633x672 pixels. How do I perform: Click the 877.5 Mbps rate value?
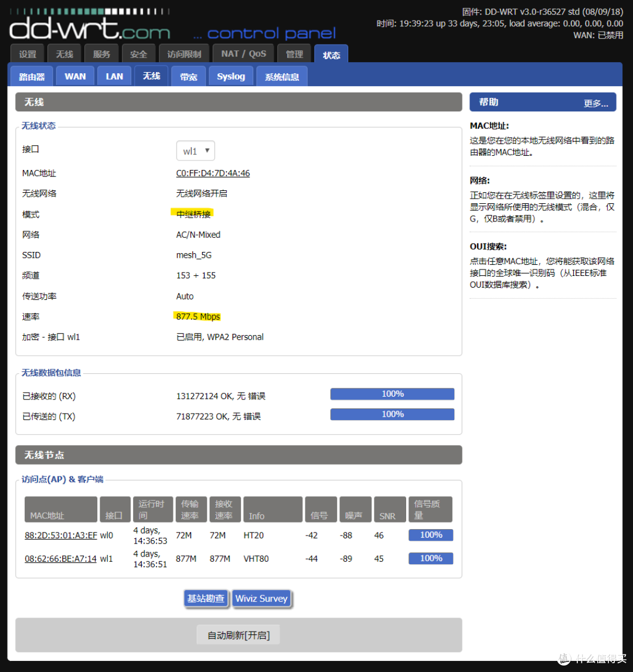pos(198,317)
